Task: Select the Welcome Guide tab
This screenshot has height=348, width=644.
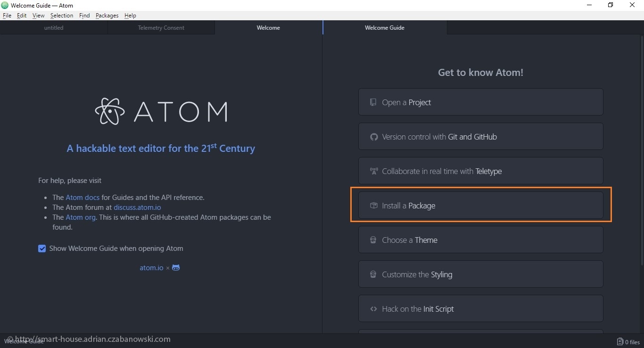Action: [385, 28]
